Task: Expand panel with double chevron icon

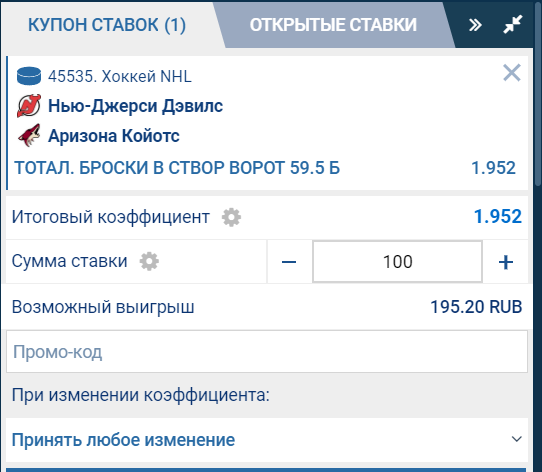Action: [475, 25]
